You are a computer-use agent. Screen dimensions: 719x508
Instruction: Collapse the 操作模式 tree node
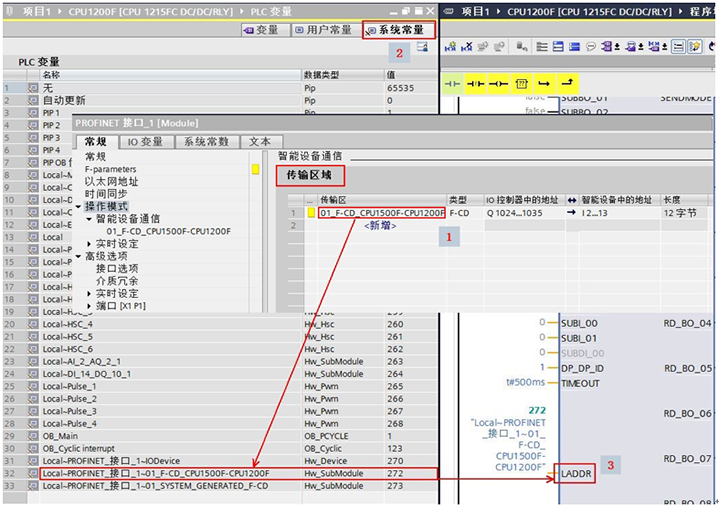tap(78, 207)
